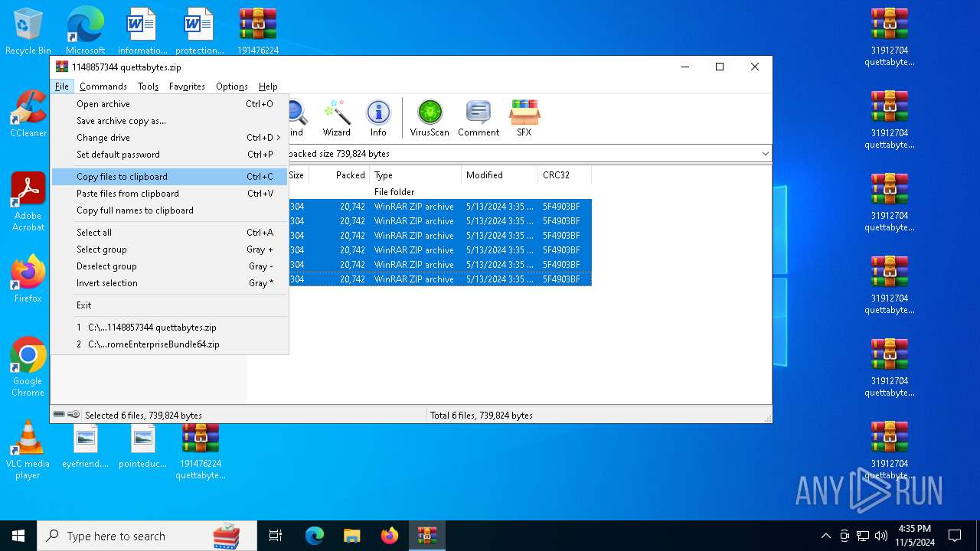Select 'Copy full names to clipboard'
Viewport: 980px width, 551px height.
click(169, 210)
